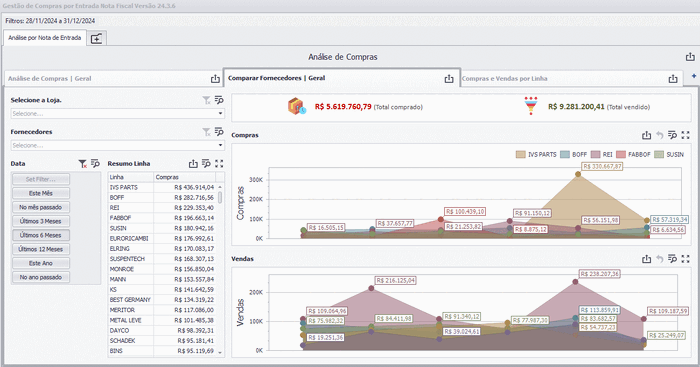The image size is (700, 367).
Task: Switch to Análise de Compras Geral tab
Action: [50, 79]
